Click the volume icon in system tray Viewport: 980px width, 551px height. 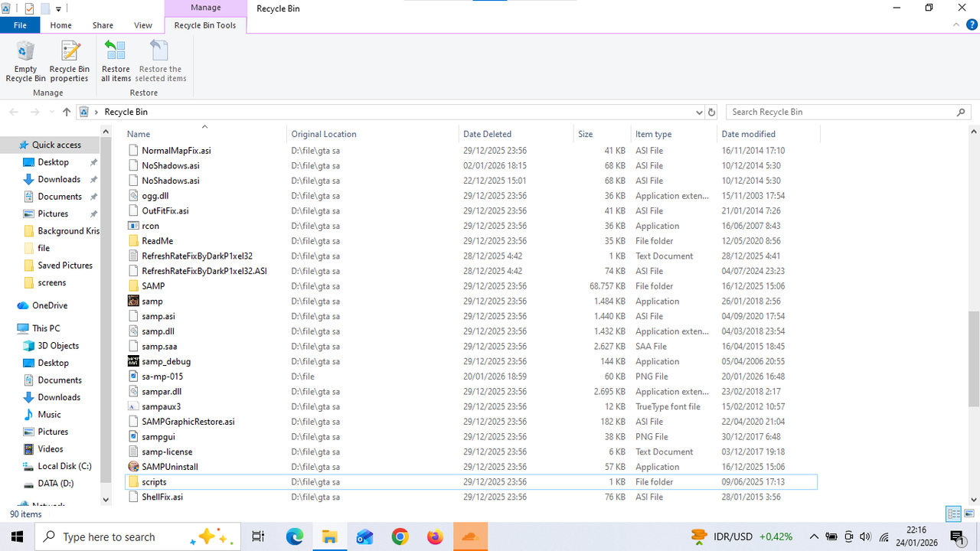point(866,536)
